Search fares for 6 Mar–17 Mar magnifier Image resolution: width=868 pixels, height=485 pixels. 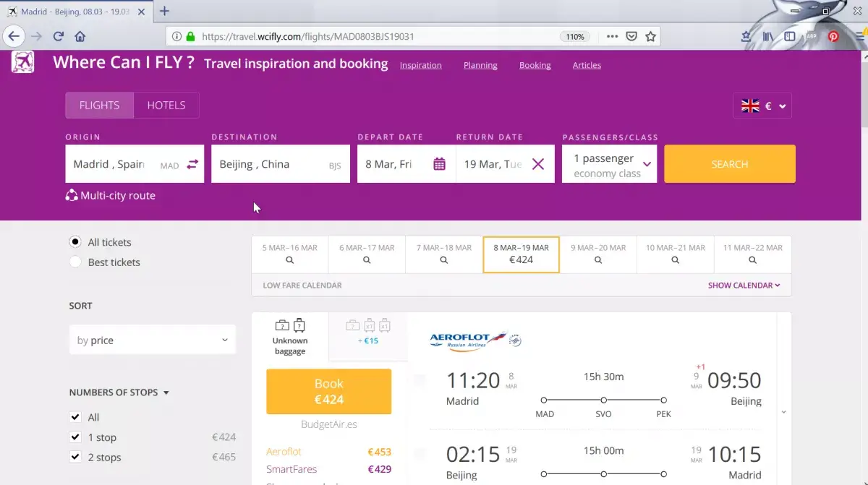pyautogui.click(x=367, y=260)
